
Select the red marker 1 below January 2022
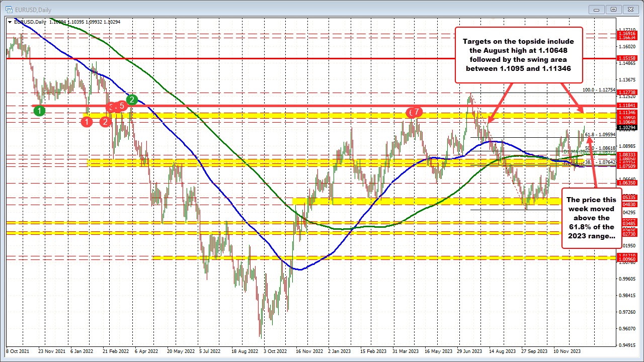87,122
